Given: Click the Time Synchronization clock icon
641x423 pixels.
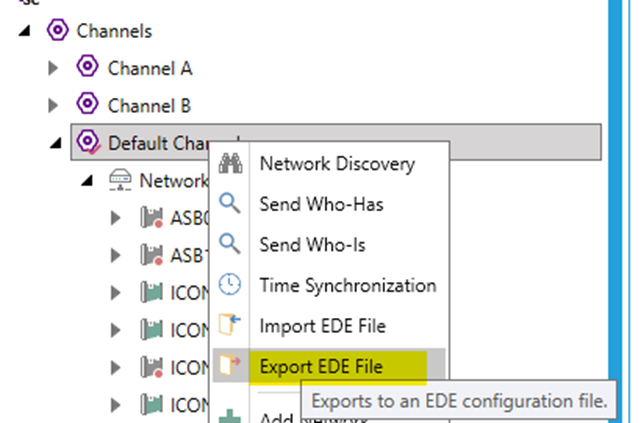Looking at the screenshot, I should pyautogui.click(x=231, y=285).
